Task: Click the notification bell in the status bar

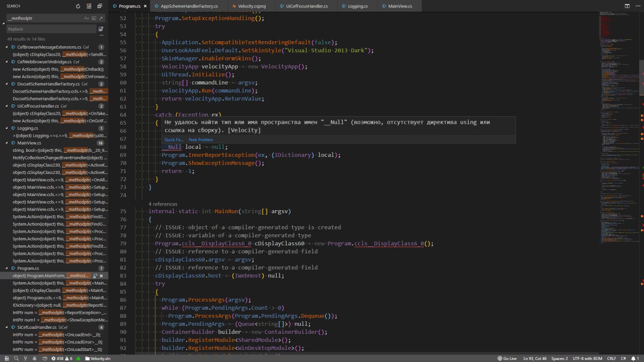Action: coord(632,358)
